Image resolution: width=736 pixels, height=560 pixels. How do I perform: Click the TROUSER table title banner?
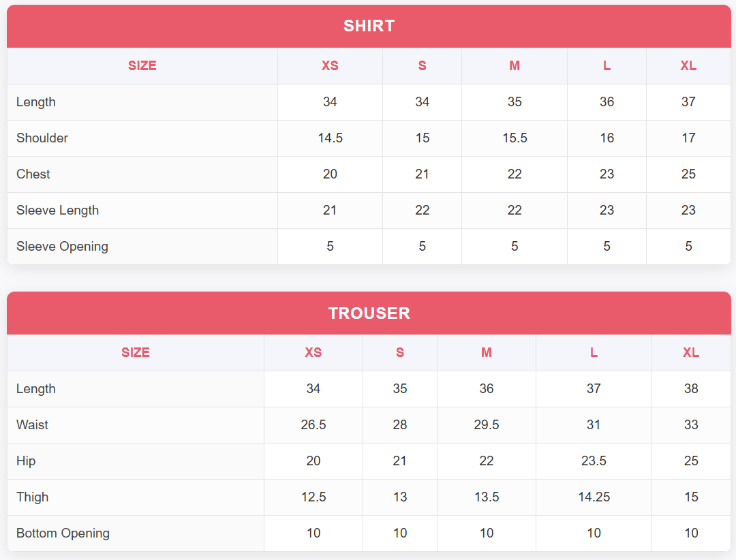[369, 313]
